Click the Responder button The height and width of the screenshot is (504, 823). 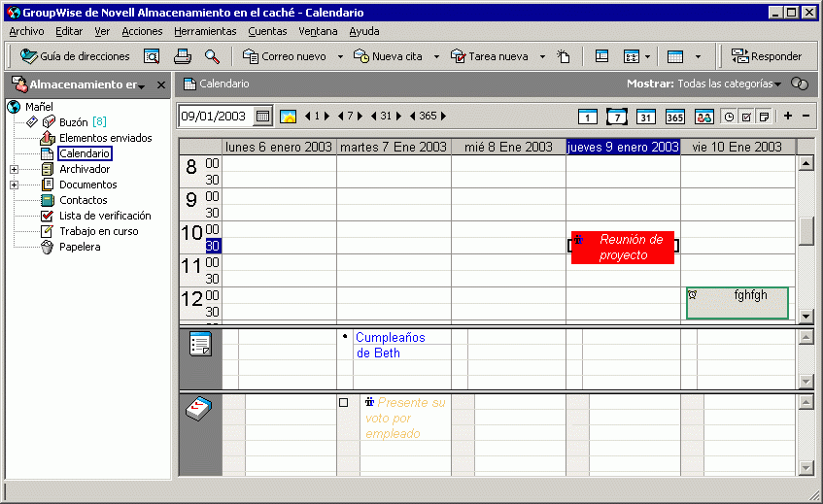tap(767, 56)
